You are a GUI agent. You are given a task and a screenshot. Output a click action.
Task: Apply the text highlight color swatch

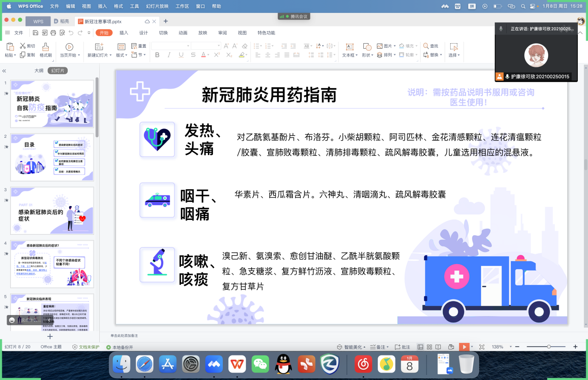click(x=241, y=55)
